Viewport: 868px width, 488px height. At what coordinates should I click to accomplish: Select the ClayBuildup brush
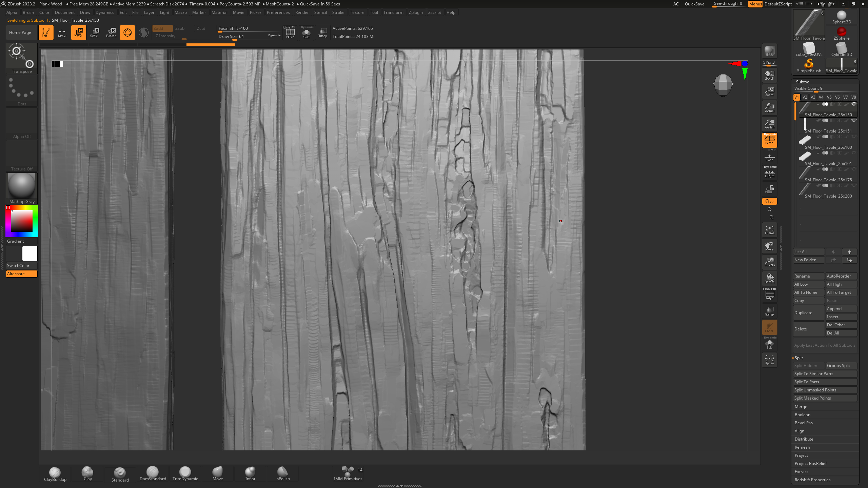pos(55,473)
